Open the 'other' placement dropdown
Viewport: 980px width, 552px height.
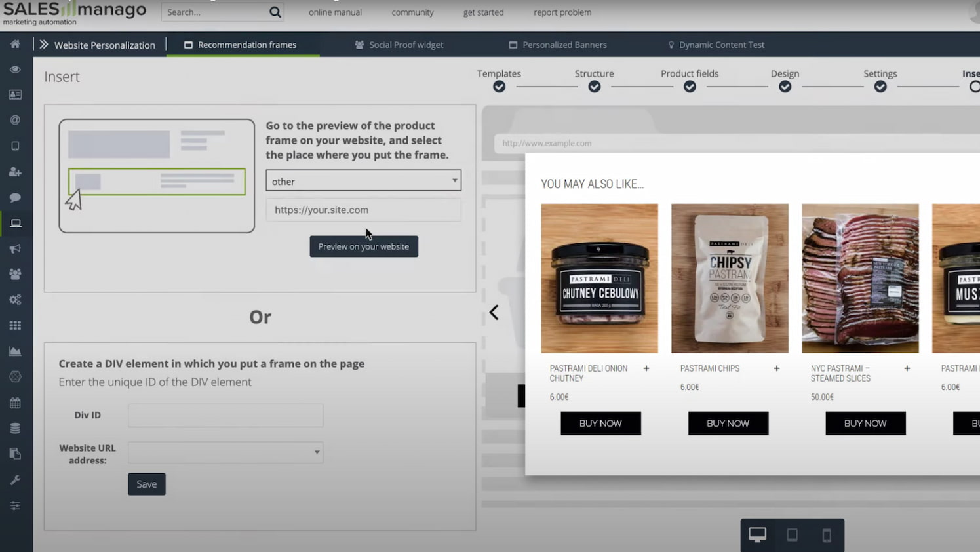(x=363, y=180)
